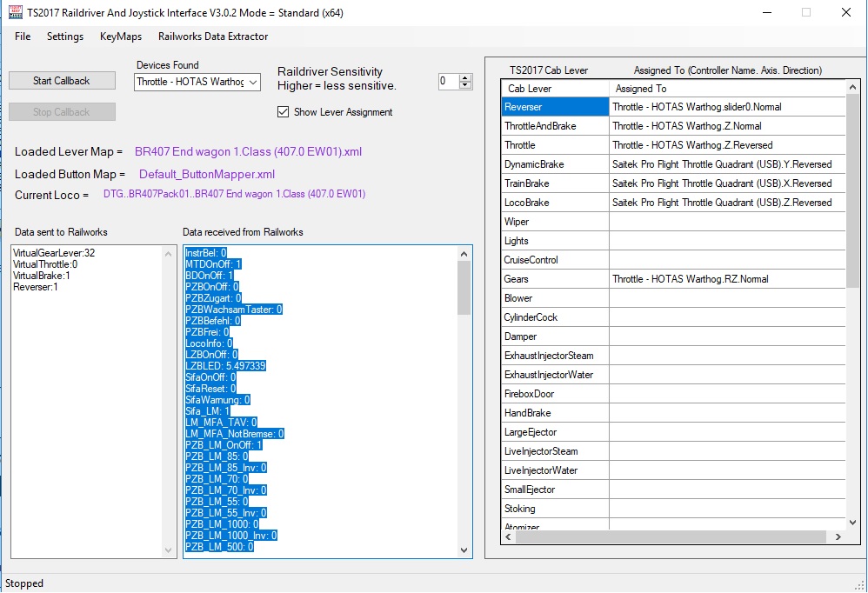This screenshot has width=868, height=593.
Task: Select the SmallEjector cab lever cell
Action: 555,489
